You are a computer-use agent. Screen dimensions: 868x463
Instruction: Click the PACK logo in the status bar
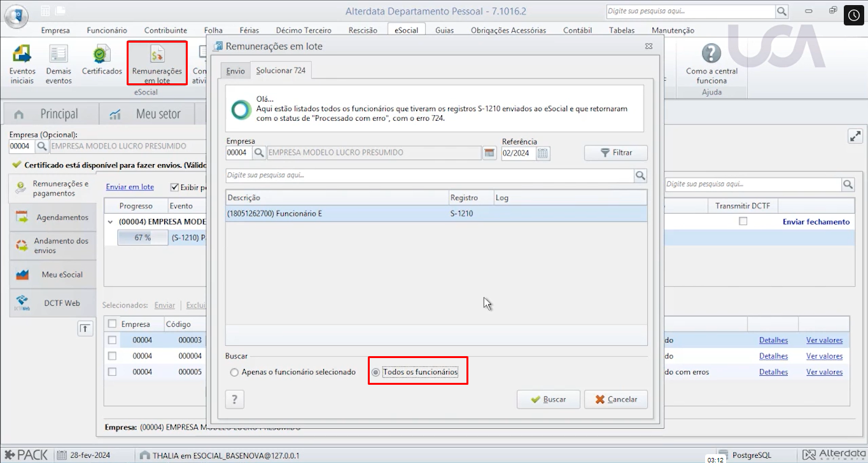pos(25,455)
